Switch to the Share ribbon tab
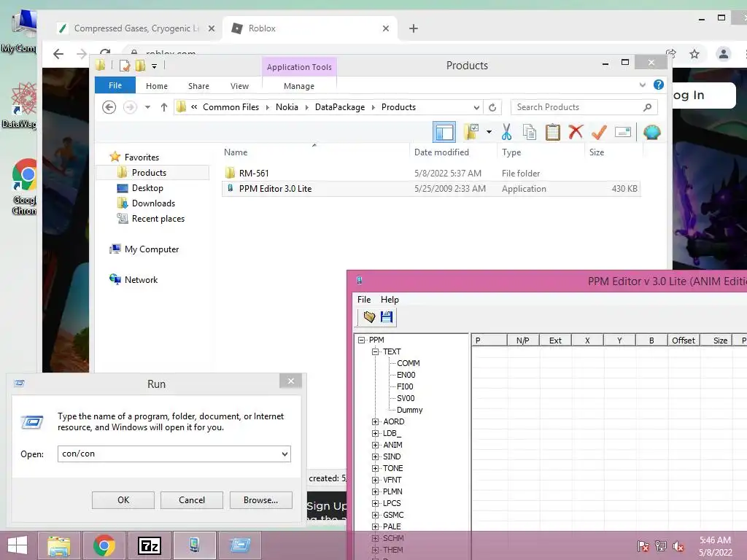The image size is (747, 560). tap(198, 86)
